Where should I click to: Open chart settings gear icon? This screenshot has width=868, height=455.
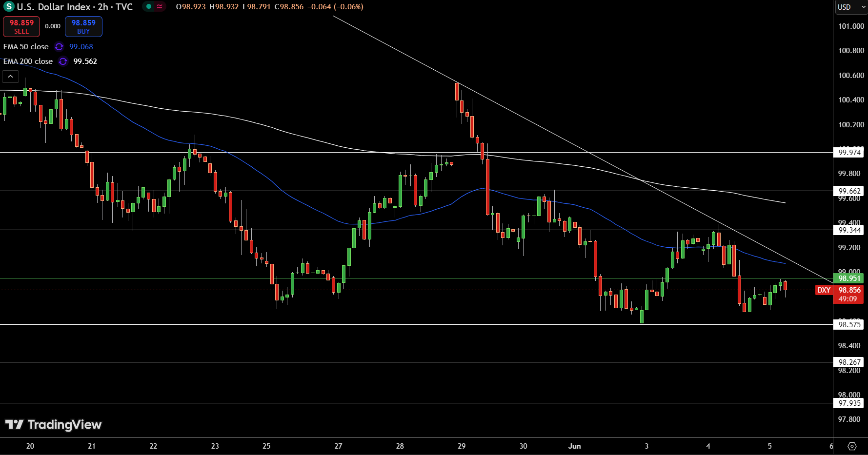[852, 446]
